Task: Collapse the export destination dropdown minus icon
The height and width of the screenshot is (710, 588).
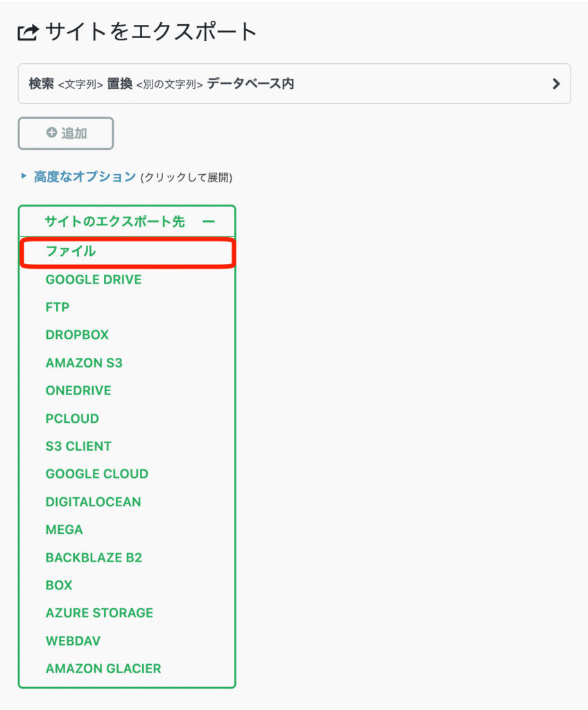Action: click(208, 222)
